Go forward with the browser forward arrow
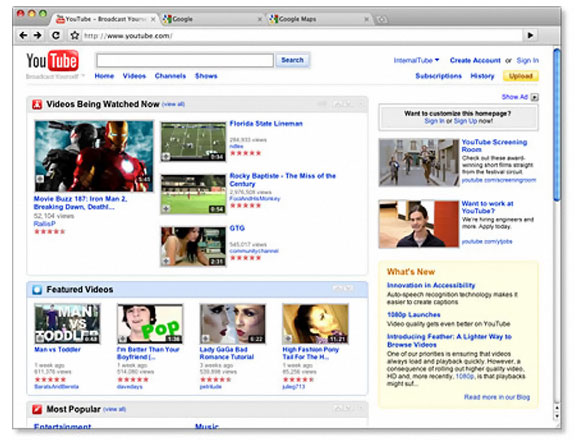The height and width of the screenshot is (440, 586). pos(37,36)
